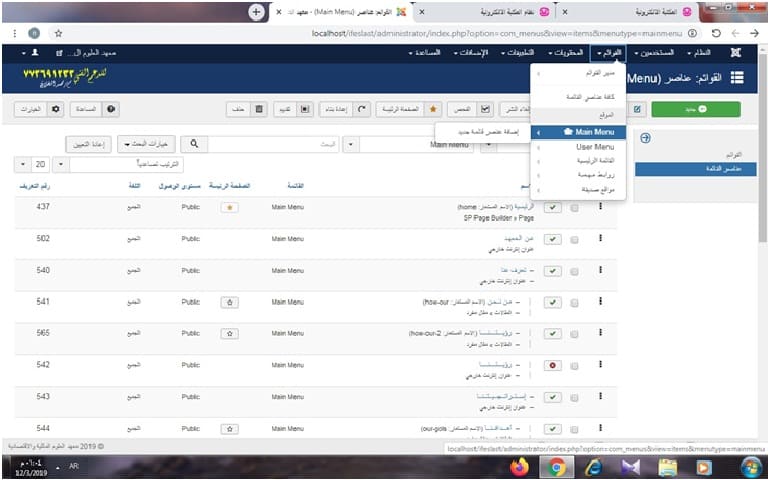The image size is (768, 480).
Task: Open Internet Explorer from the taskbar
Action: (593, 467)
